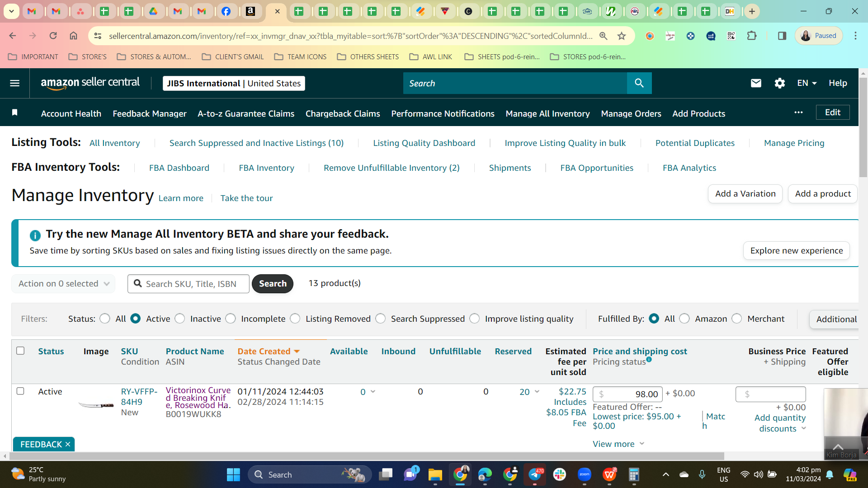The width and height of the screenshot is (868, 488).
Task: Click Explore new experience button
Action: point(797,251)
